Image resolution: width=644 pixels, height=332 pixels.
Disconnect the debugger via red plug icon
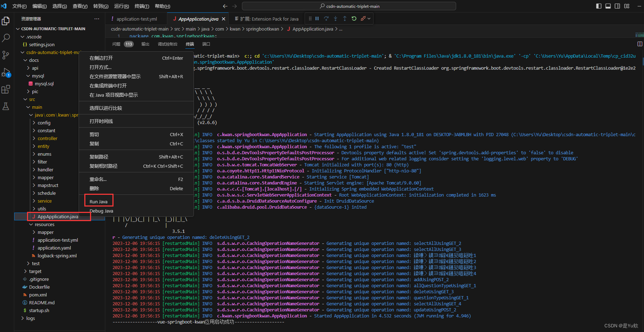coord(363,18)
